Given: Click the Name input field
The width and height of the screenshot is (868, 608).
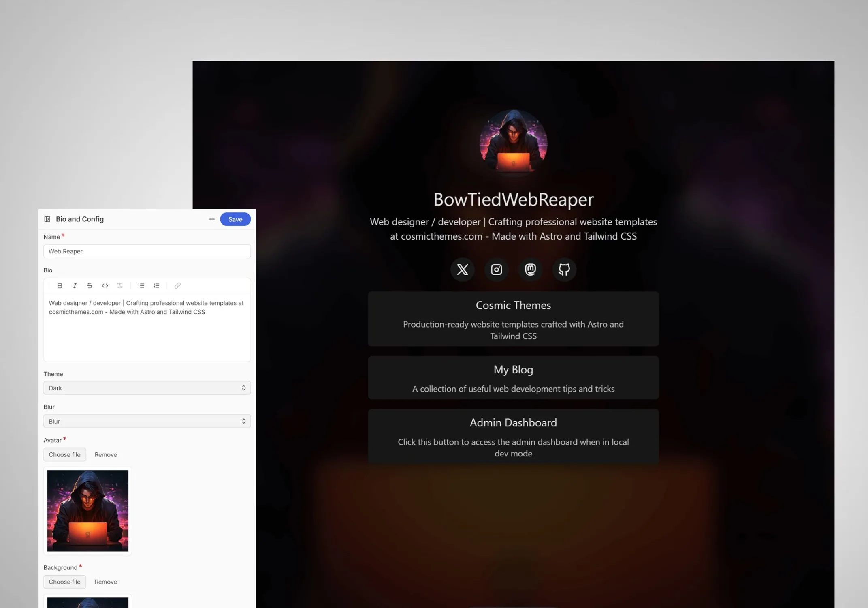Looking at the screenshot, I should 147,251.
